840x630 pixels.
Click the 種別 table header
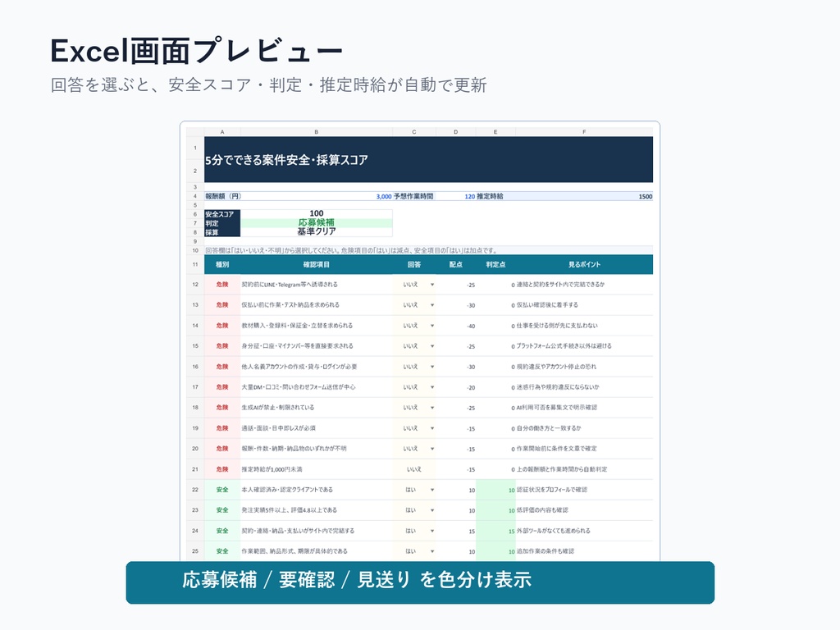222,265
